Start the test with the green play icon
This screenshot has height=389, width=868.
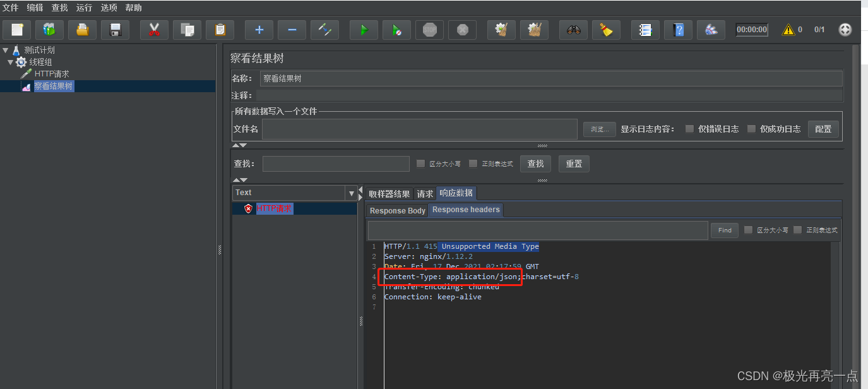364,30
